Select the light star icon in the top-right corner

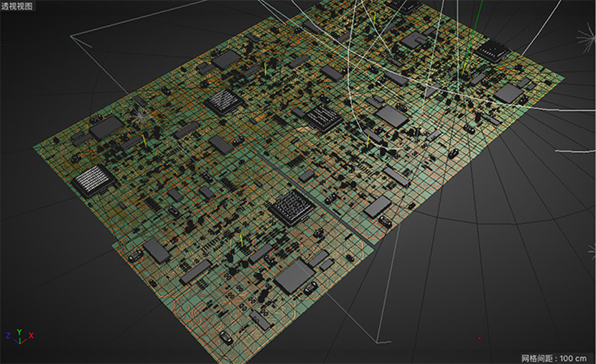(587, 39)
